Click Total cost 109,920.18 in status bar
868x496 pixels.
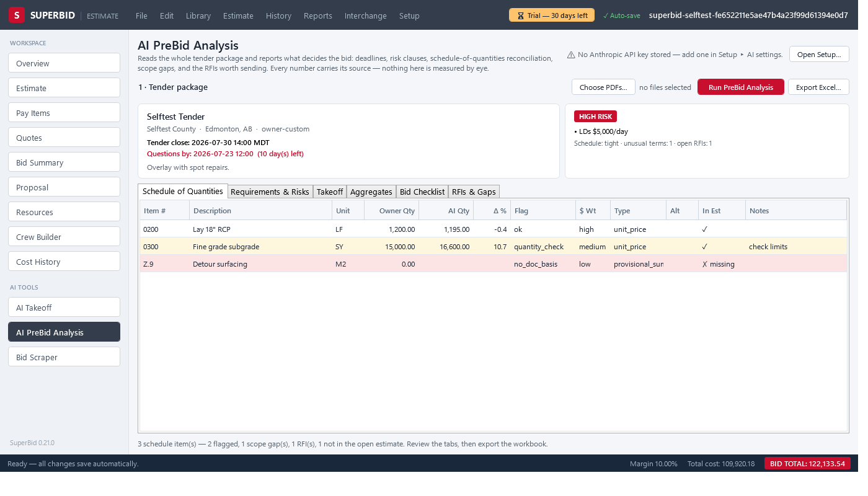pos(721,464)
